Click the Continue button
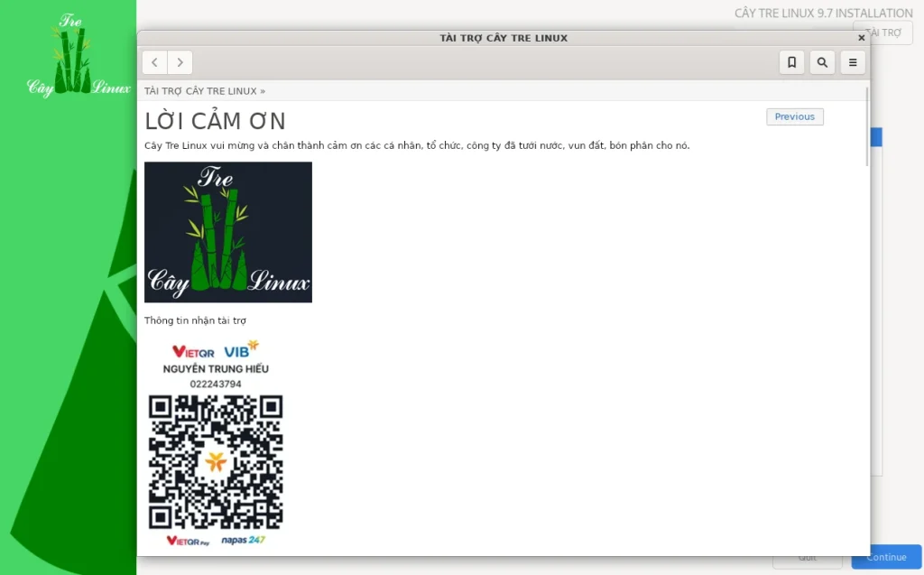Image resolution: width=924 pixels, height=575 pixels. coord(886,557)
